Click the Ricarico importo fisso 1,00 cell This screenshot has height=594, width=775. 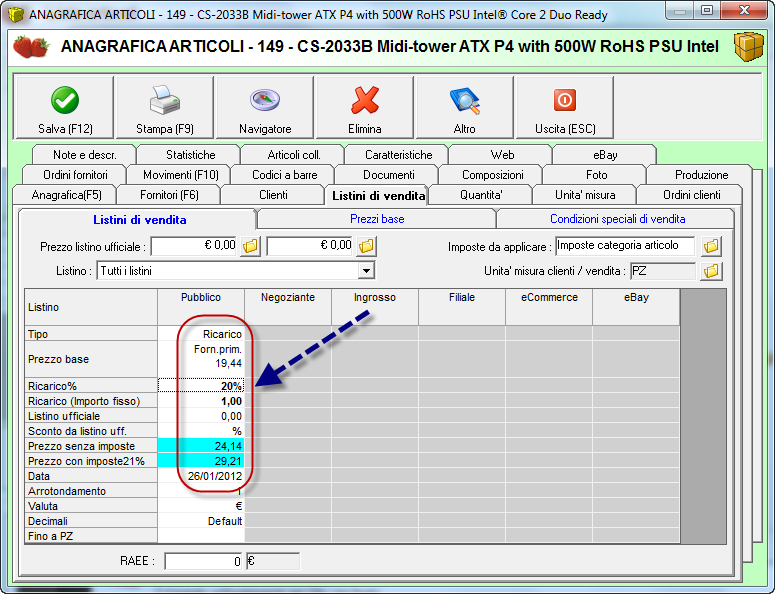point(201,401)
